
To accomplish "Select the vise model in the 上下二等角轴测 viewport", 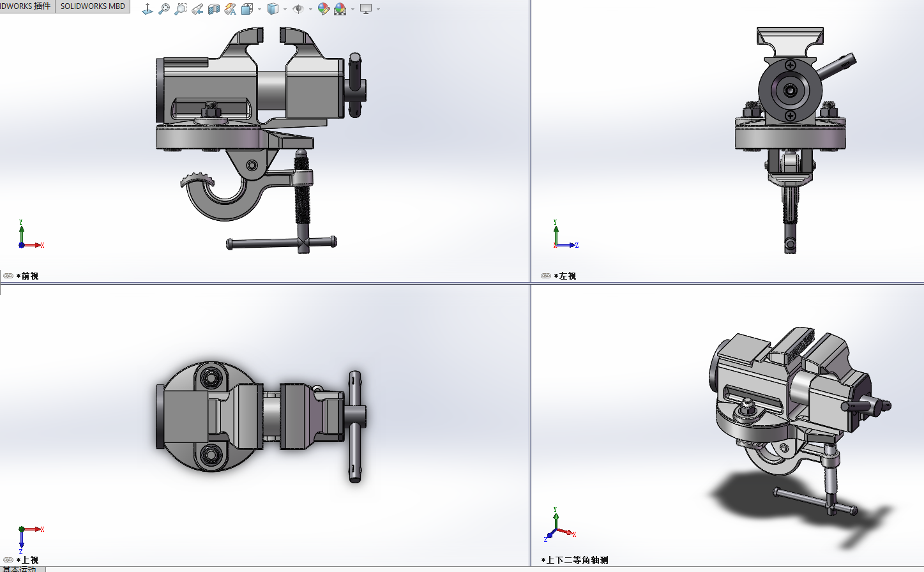I will (799, 421).
